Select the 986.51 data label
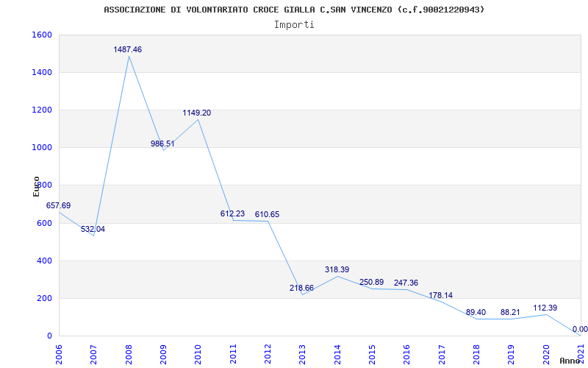Image resolution: width=588 pixels, height=368 pixels. [x=162, y=144]
